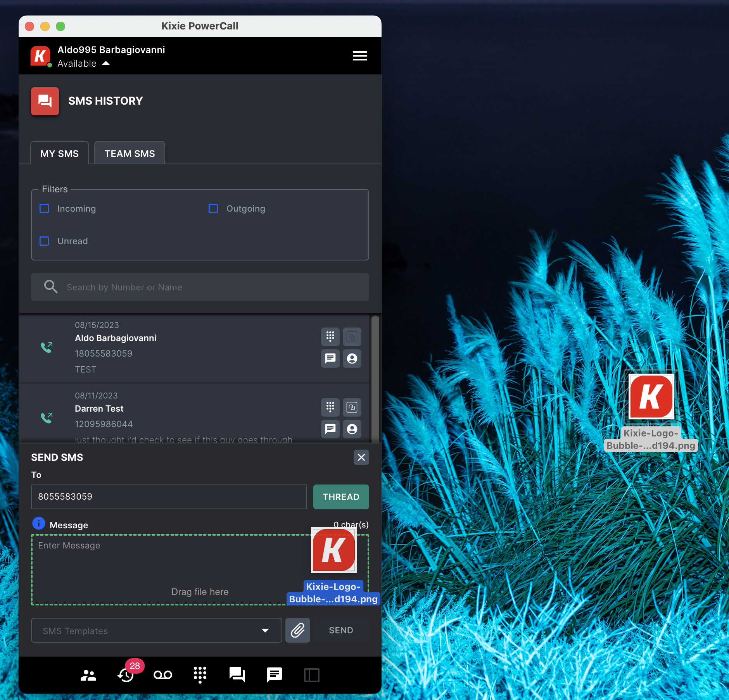Screen dimensions: 729x700
Task: Click the paperclip attachment button
Action: pyautogui.click(x=298, y=630)
